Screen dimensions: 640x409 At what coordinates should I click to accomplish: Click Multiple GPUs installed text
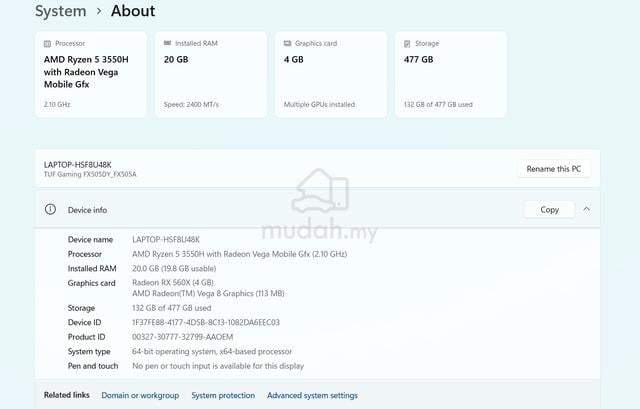coord(319,104)
